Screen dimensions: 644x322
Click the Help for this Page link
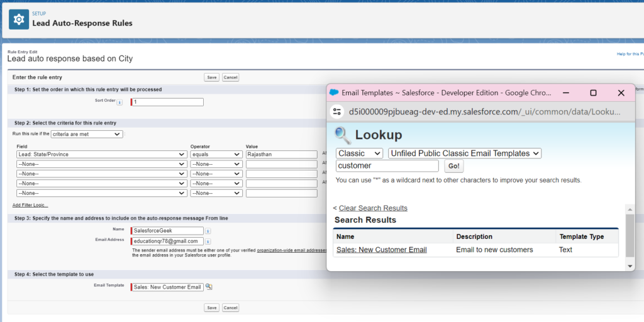coord(630,54)
